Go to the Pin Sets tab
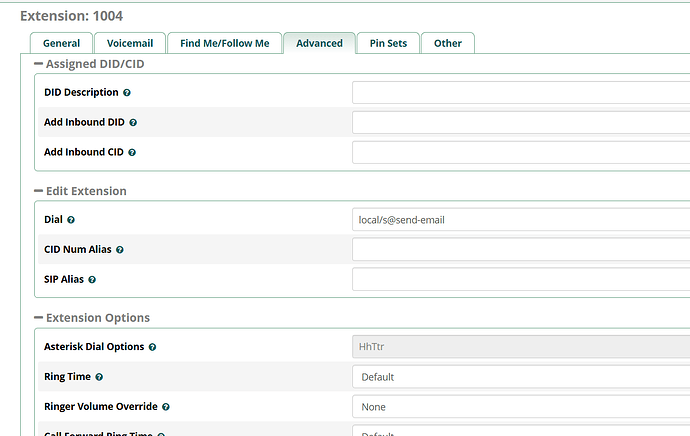The height and width of the screenshot is (436, 690). click(387, 43)
